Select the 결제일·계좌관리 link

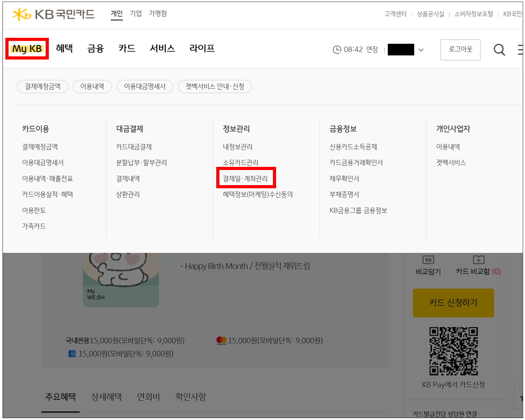pyautogui.click(x=245, y=179)
